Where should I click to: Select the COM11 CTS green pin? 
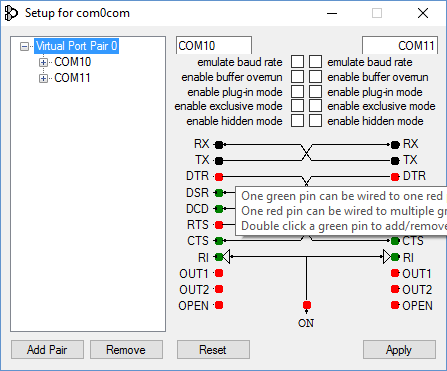(395, 240)
